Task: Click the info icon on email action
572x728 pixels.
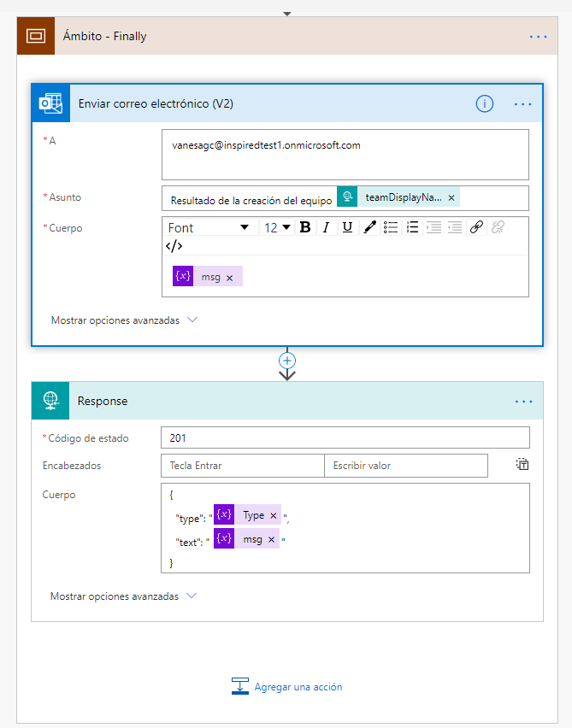Action: (485, 103)
